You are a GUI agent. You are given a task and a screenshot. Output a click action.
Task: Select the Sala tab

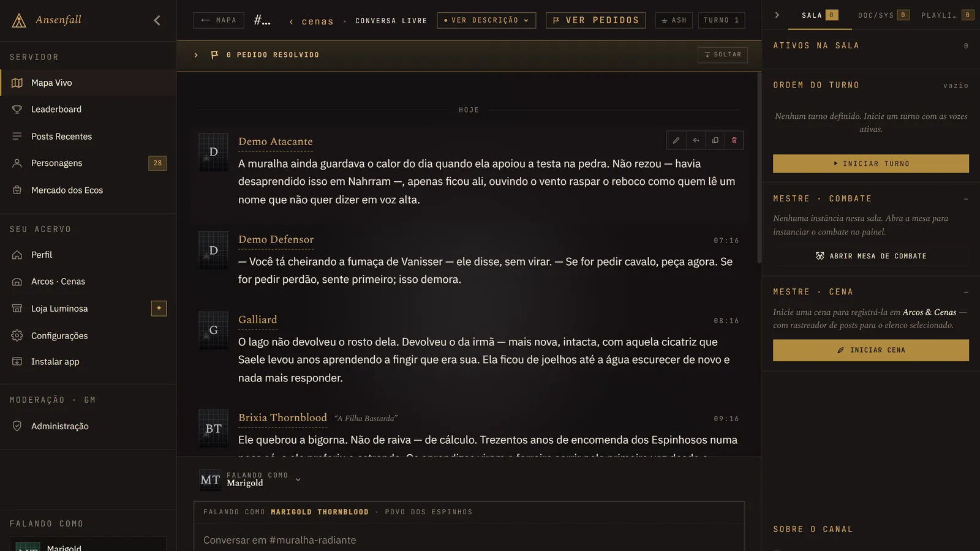tap(820, 15)
